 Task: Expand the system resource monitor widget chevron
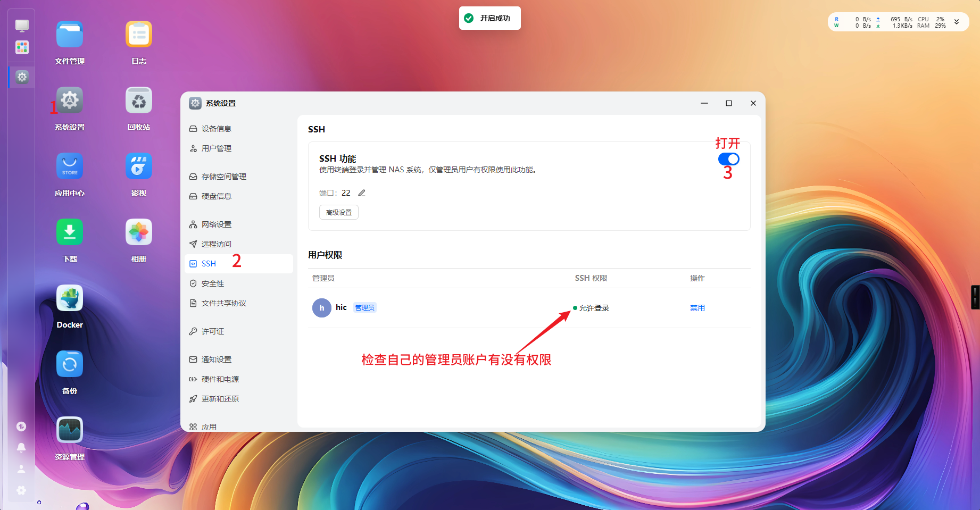(957, 22)
